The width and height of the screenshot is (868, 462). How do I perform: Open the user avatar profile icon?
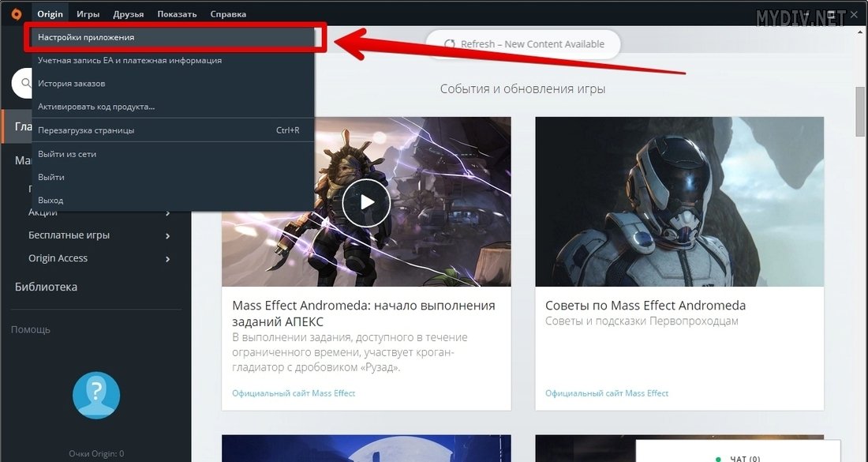95,395
